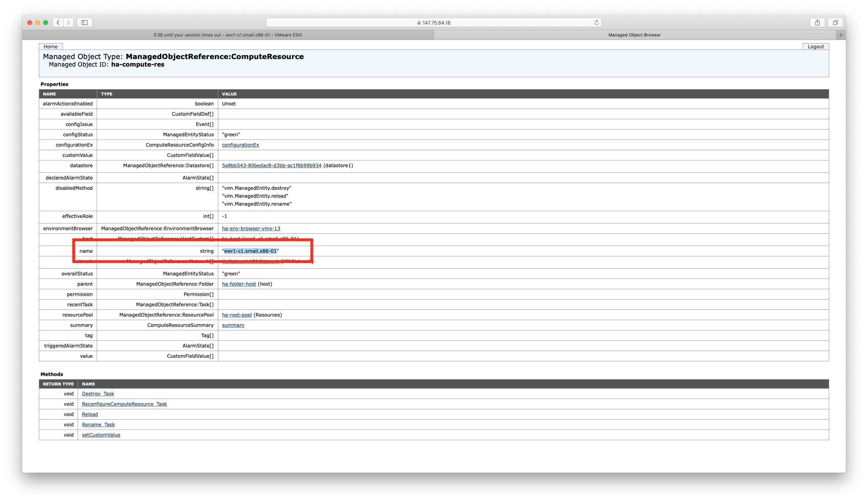Click the Unset value of alarmActionsEnabled
This screenshot has height=502, width=868.
click(x=229, y=104)
